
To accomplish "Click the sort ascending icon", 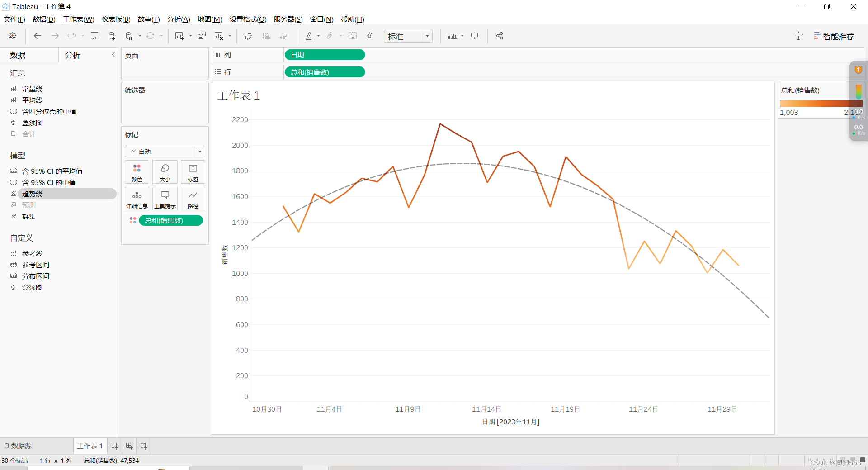I will click(266, 36).
